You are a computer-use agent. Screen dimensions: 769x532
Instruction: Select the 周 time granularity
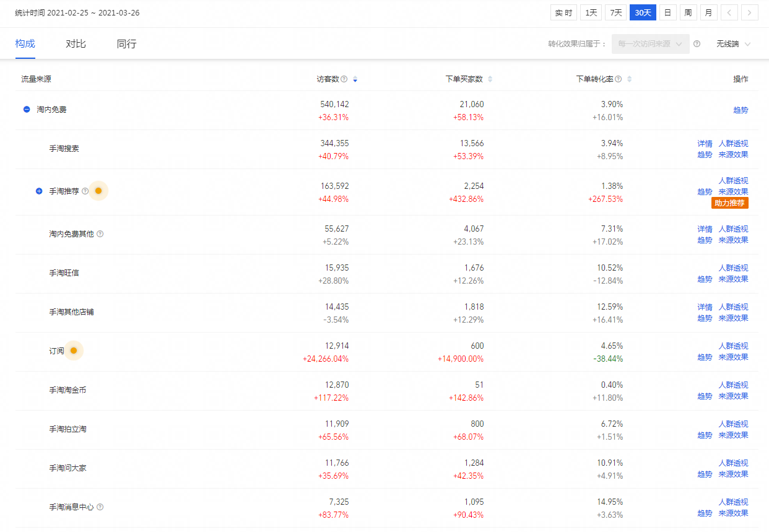(x=688, y=12)
